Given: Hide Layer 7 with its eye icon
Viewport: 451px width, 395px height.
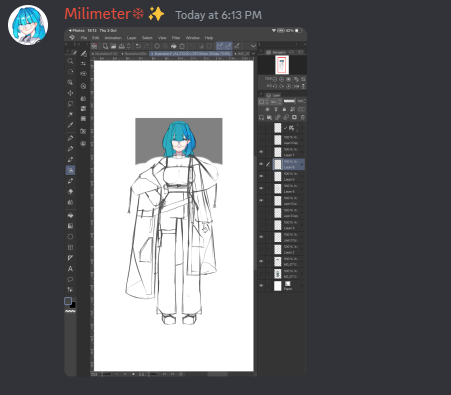Looking at the screenshot, I should pyautogui.click(x=261, y=152).
